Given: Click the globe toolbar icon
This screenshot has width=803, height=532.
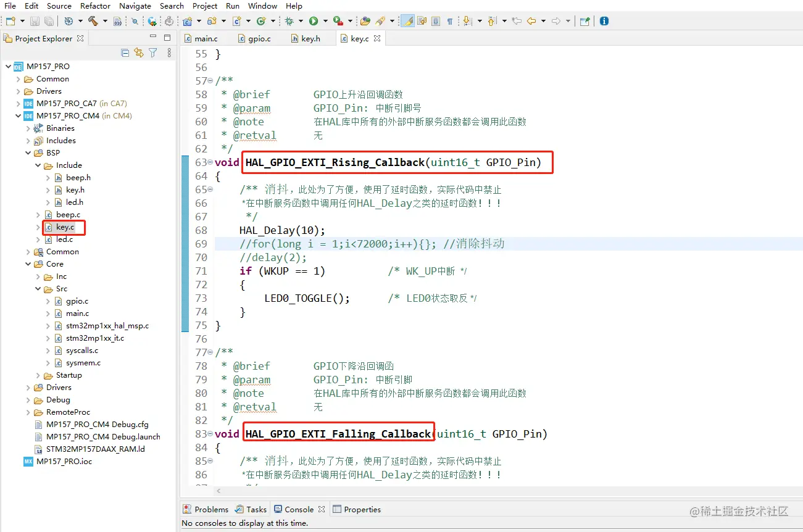Looking at the screenshot, I should click(152, 21).
